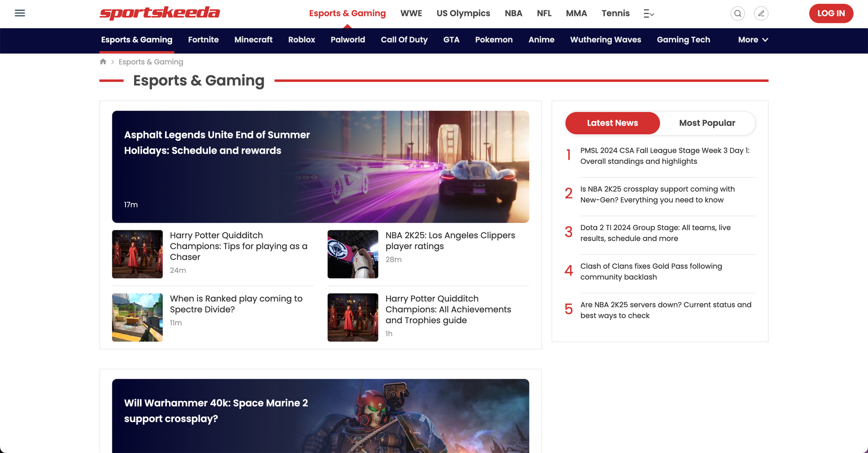Viewport: 868px width, 453px height.
Task: Open NBA 2K25 crossplay support news item
Action: 658,194
